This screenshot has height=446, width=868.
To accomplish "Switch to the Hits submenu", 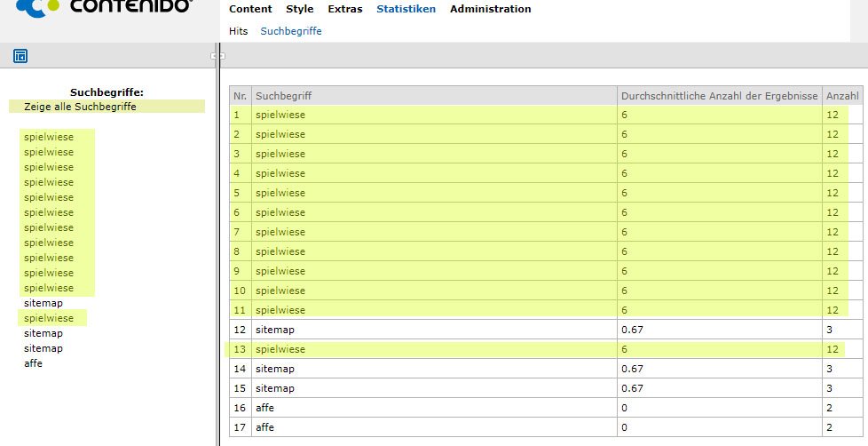I will pyautogui.click(x=238, y=31).
